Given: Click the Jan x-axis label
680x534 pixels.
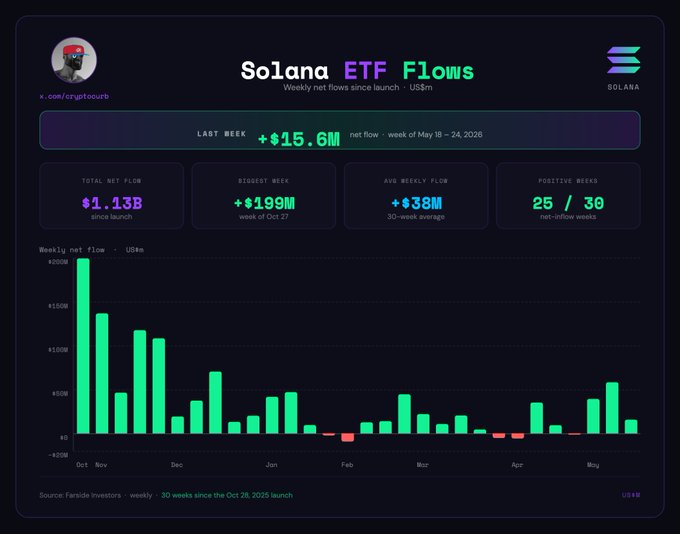Looking at the screenshot, I should pos(271,465).
